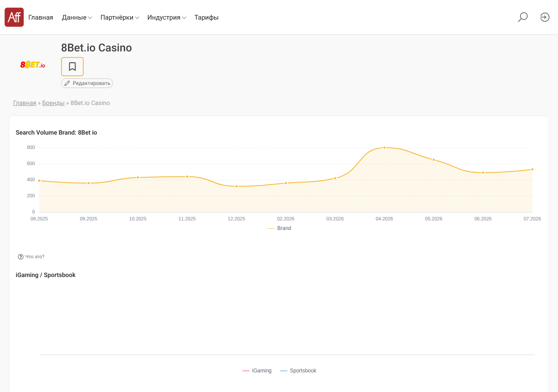Follow the Бренды breadcrumb link
The width and height of the screenshot is (558, 392).
click(53, 103)
